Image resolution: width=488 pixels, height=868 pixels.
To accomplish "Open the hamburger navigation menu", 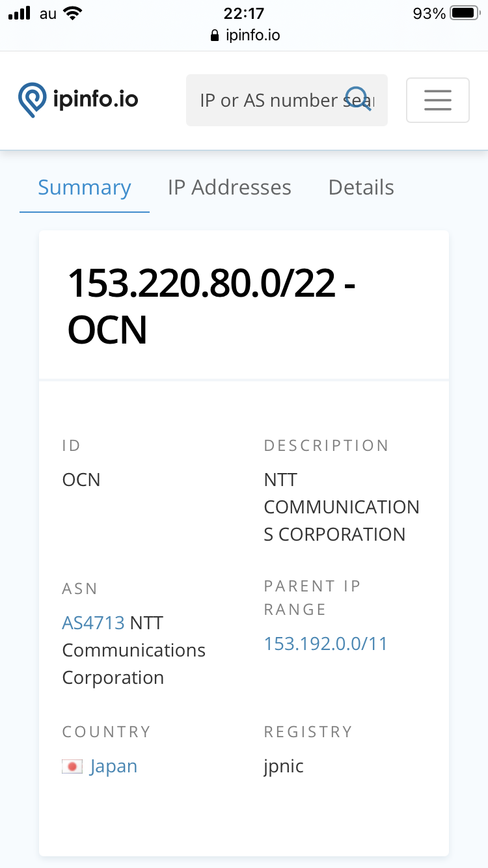I will pyautogui.click(x=437, y=100).
